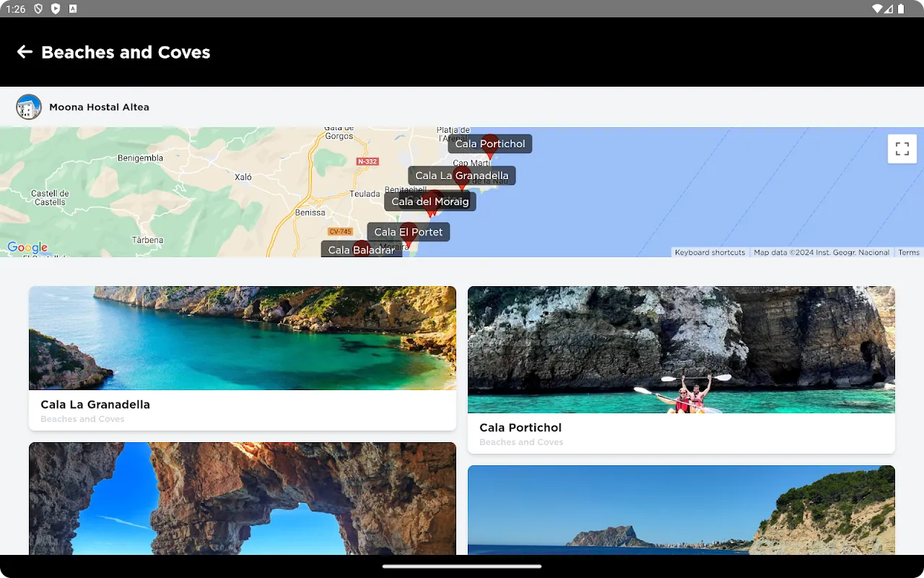This screenshot has height=578, width=924.
Task: Click the Google logo on the map
Action: coord(27,248)
